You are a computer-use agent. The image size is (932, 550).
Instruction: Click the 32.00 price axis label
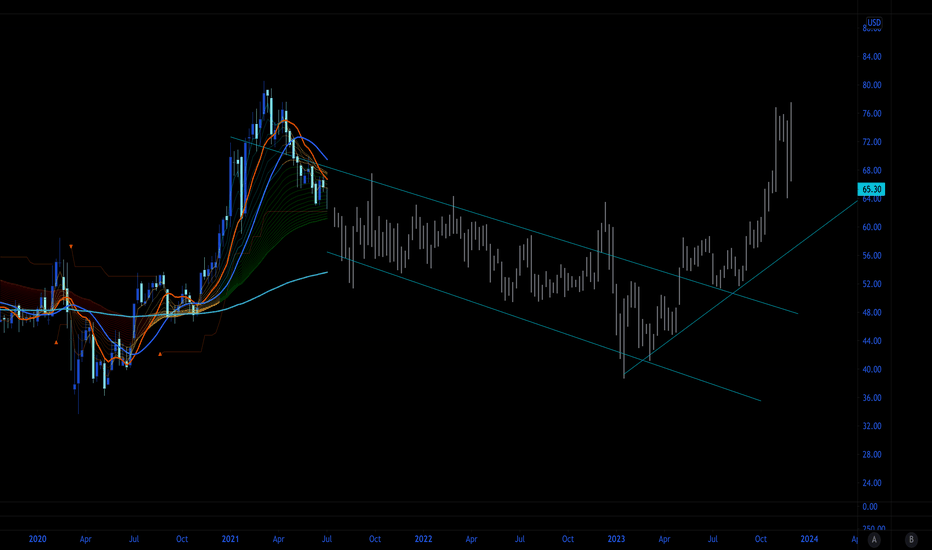pos(872,426)
